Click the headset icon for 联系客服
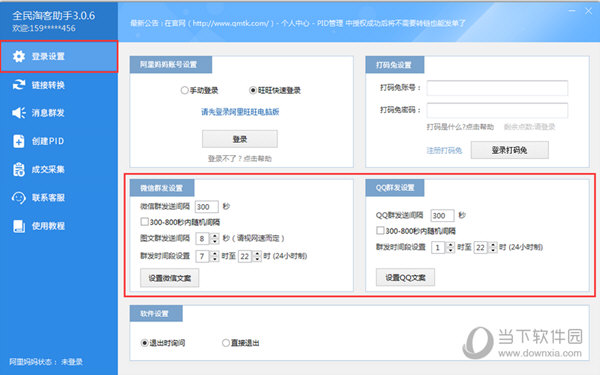 coord(19,198)
